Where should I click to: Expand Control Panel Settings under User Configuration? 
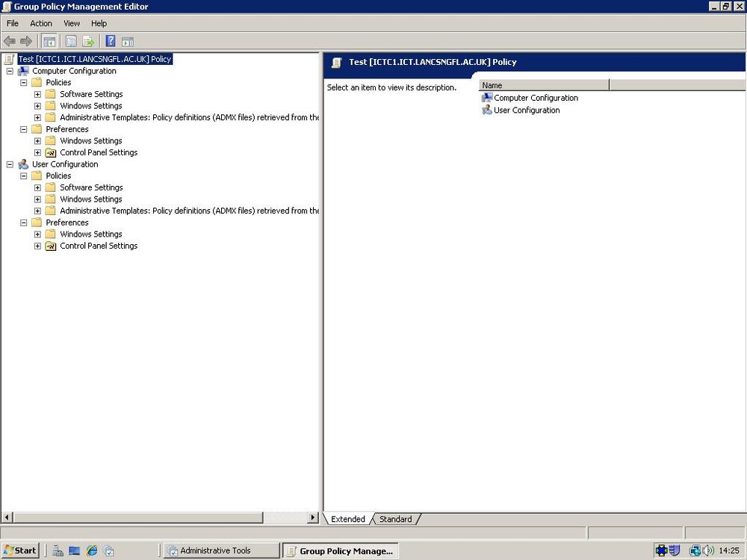tap(37, 246)
